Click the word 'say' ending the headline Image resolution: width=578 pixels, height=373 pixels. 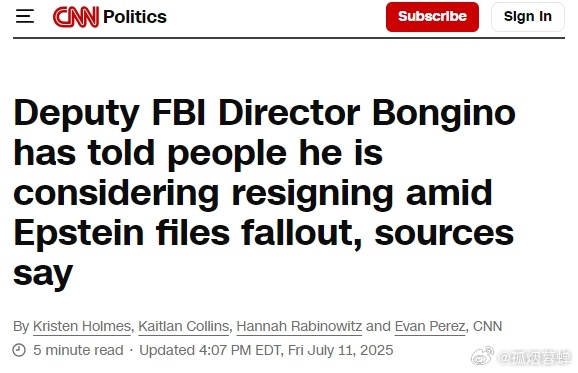click(x=43, y=275)
